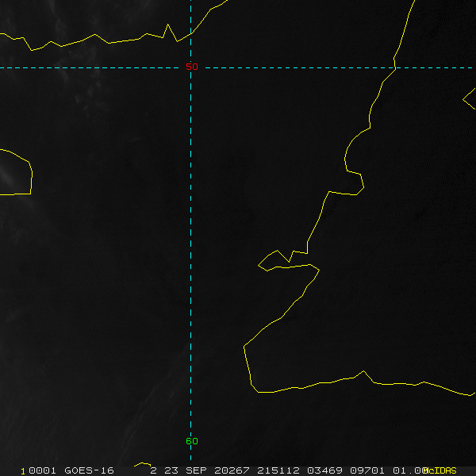Click the intersection of latitude and longitude lines

[191, 67]
